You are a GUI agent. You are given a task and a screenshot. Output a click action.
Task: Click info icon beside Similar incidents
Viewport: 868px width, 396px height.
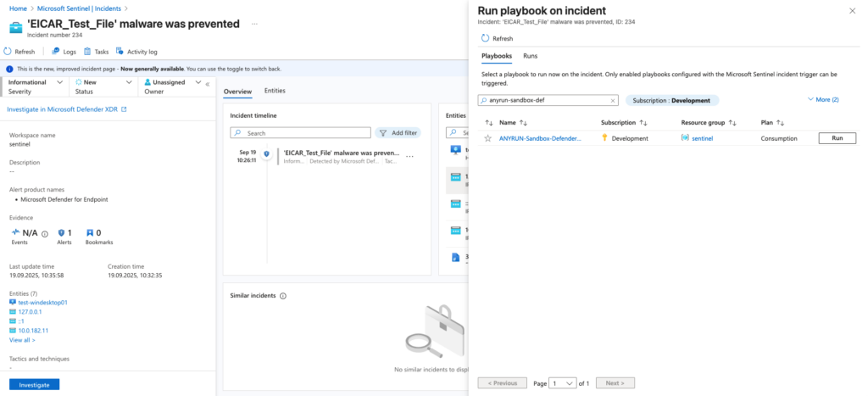(283, 296)
